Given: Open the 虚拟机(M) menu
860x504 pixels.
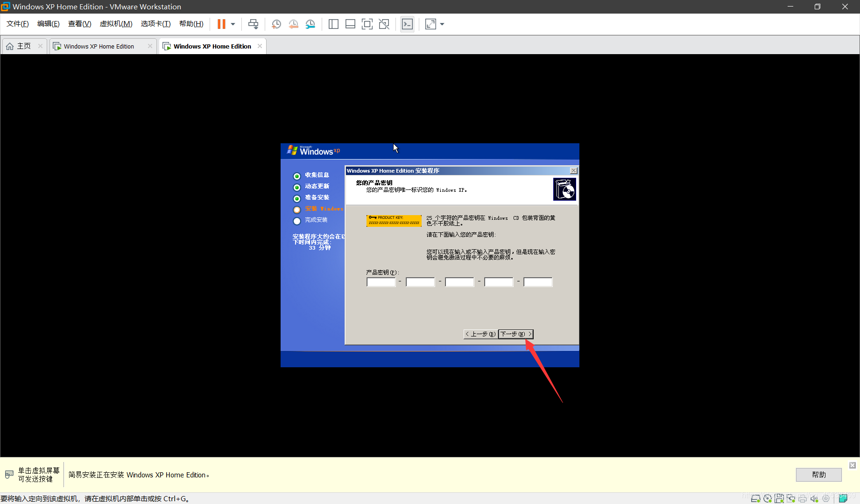Looking at the screenshot, I should point(116,24).
